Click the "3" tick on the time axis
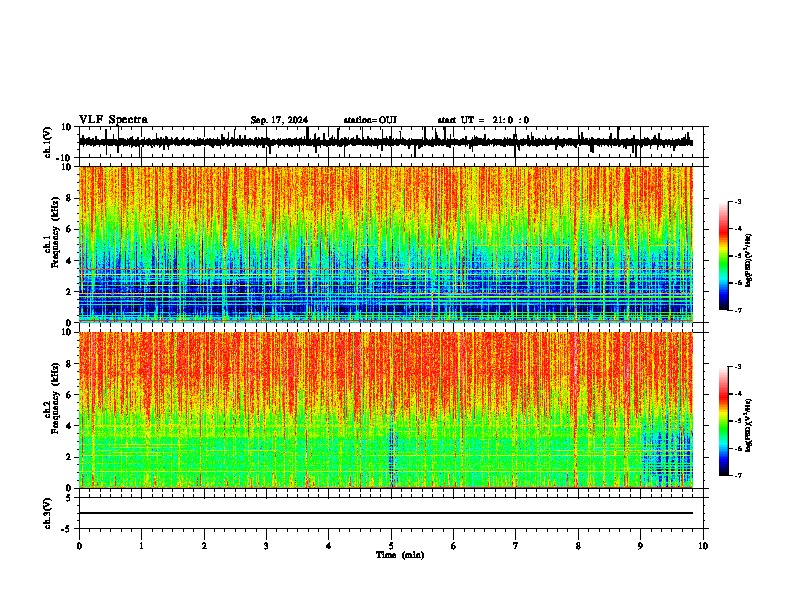The width and height of the screenshot is (792, 612). click(x=266, y=546)
